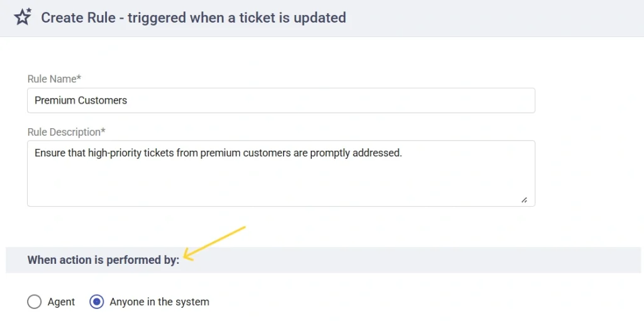Click the word "Customers" in the Rule Name field
Screen dimensions: 644x321
(x=103, y=101)
